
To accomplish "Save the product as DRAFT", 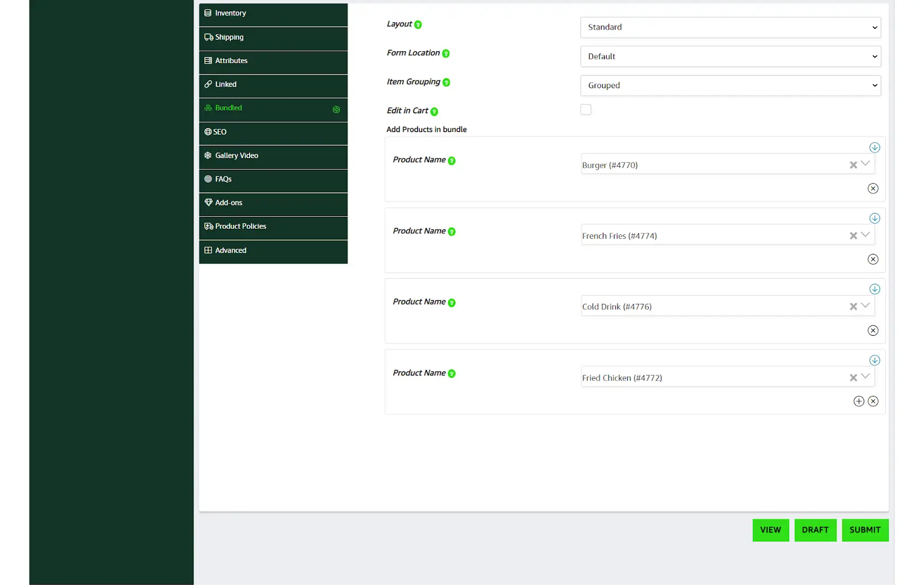I will pos(815,530).
